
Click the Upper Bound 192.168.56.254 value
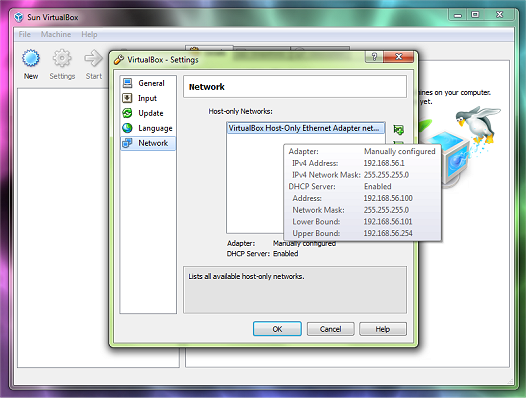click(x=388, y=233)
